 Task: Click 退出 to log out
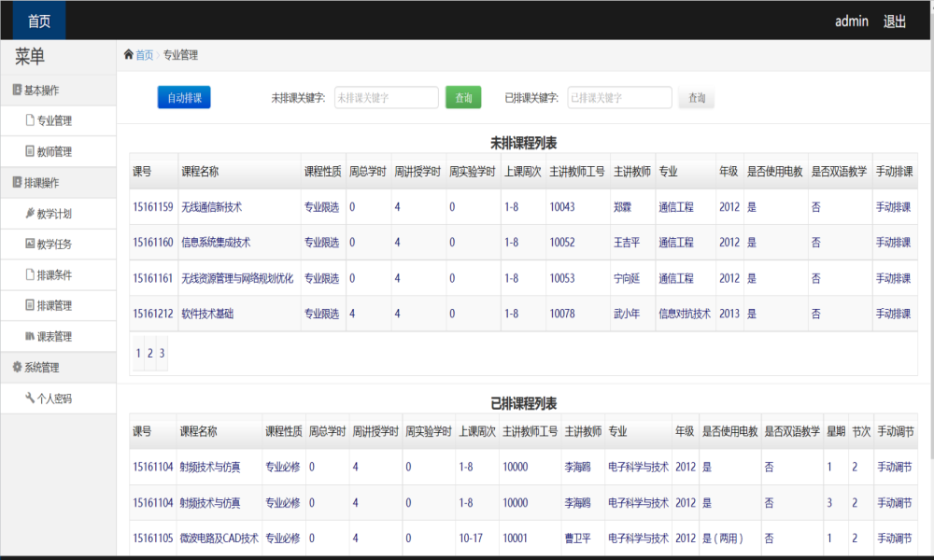point(894,21)
